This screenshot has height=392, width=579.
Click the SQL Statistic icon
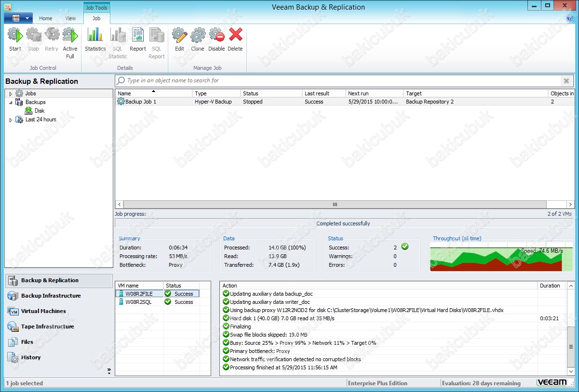click(x=118, y=43)
